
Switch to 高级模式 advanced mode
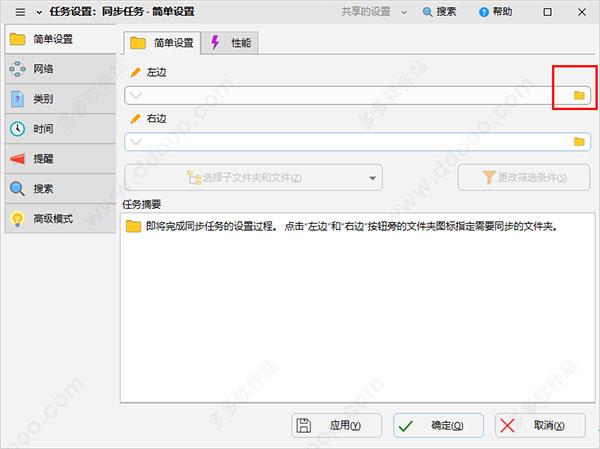[x=52, y=218]
